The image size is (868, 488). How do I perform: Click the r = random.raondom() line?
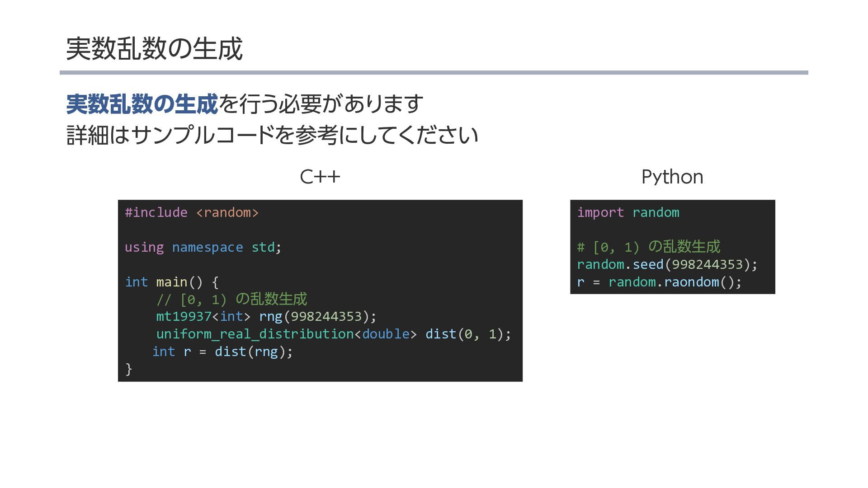(659, 282)
